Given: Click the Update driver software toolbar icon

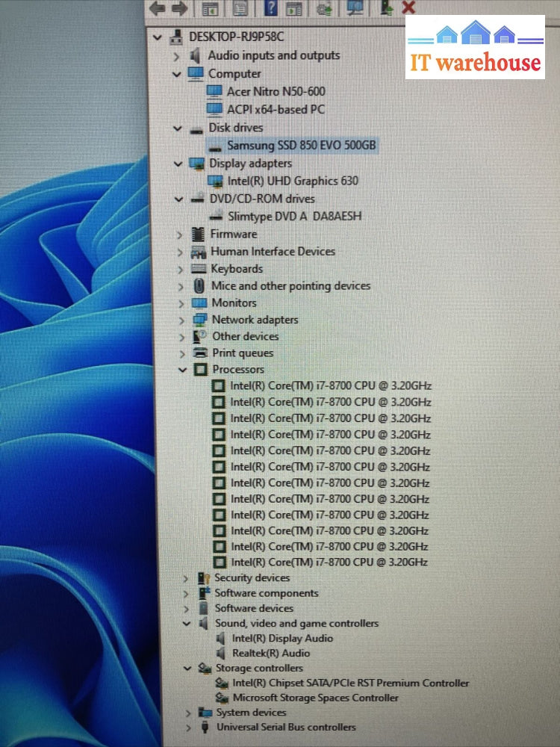Looking at the screenshot, I should [x=324, y=9].
